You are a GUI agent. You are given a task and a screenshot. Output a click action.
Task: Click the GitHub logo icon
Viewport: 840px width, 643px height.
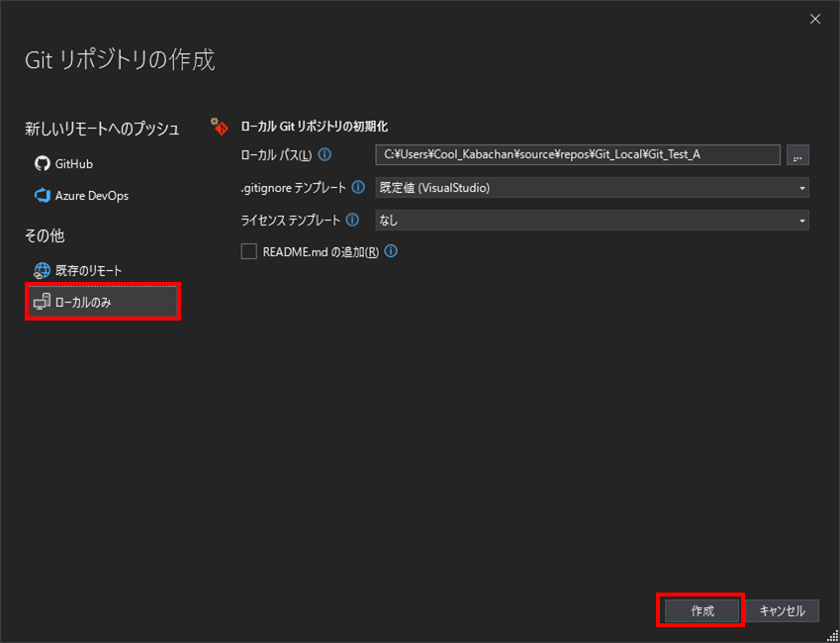click(x=42, y=163)
